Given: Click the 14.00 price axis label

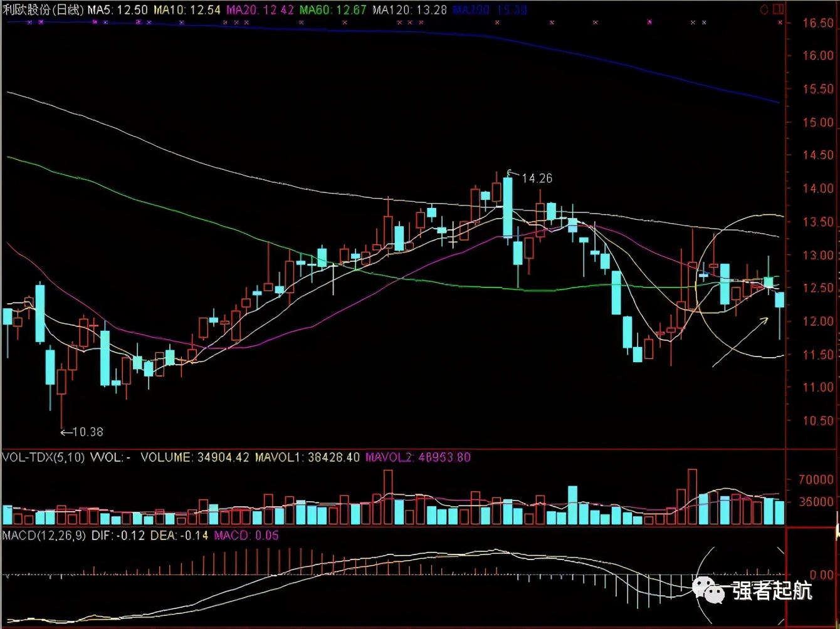Looking at the screenshot, I should click(817, 189).
